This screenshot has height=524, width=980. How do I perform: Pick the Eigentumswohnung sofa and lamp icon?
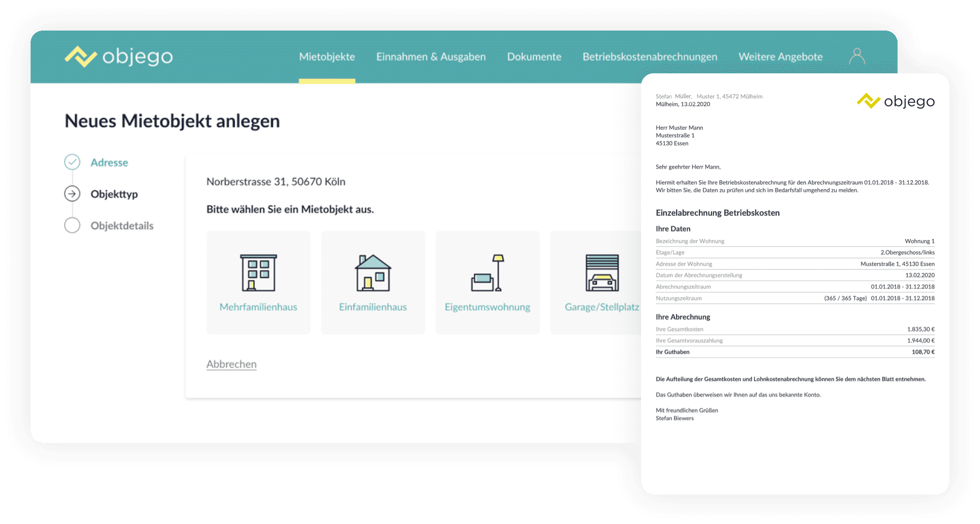[x=487, y=273]
